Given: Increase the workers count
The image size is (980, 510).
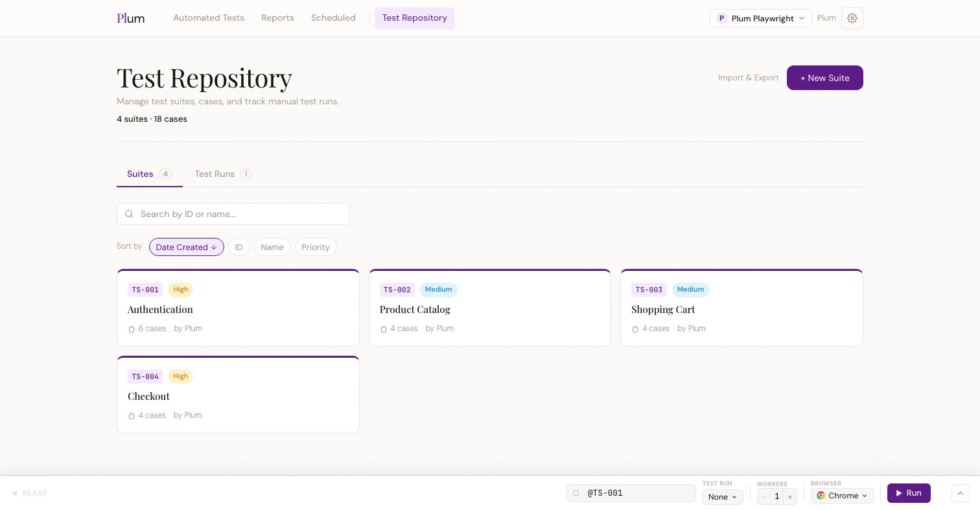Looking at the screenshot, I should pos(789,496).
